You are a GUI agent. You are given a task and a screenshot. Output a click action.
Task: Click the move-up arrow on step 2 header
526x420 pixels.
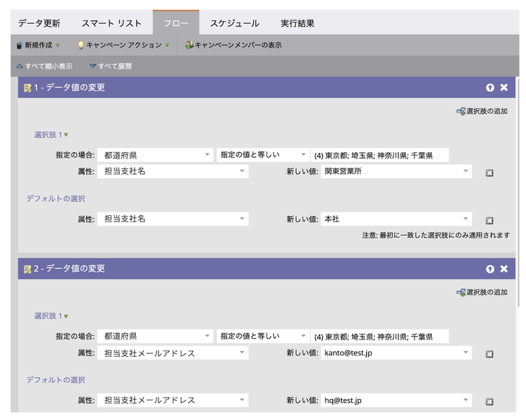point(490,269)
